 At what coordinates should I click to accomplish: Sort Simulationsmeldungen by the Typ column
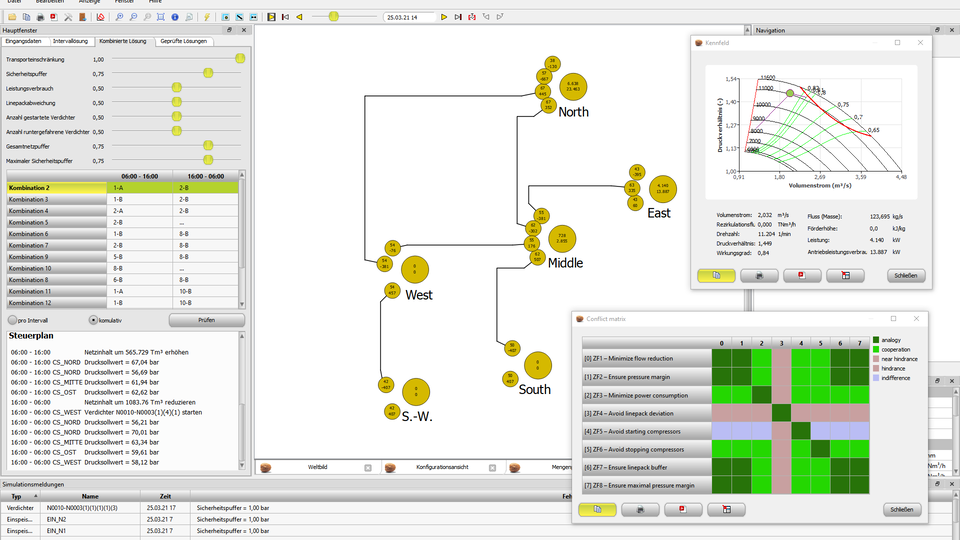[20, 496]
